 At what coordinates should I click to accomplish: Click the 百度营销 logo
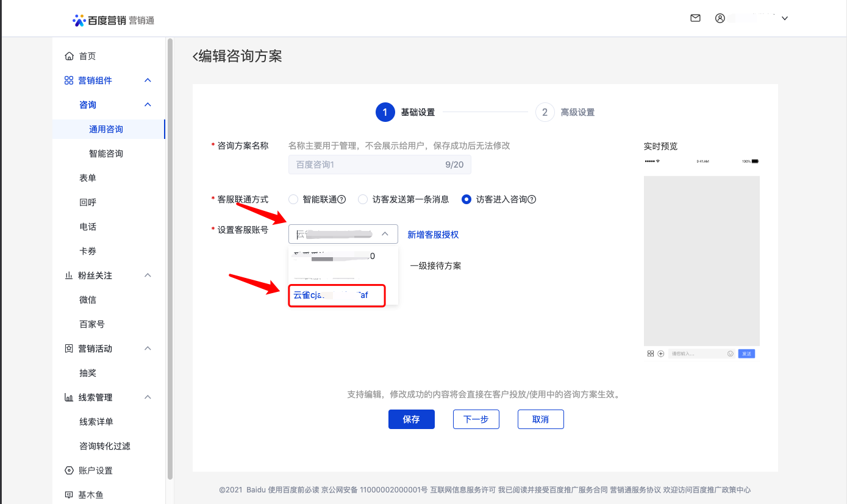[96, 19]
